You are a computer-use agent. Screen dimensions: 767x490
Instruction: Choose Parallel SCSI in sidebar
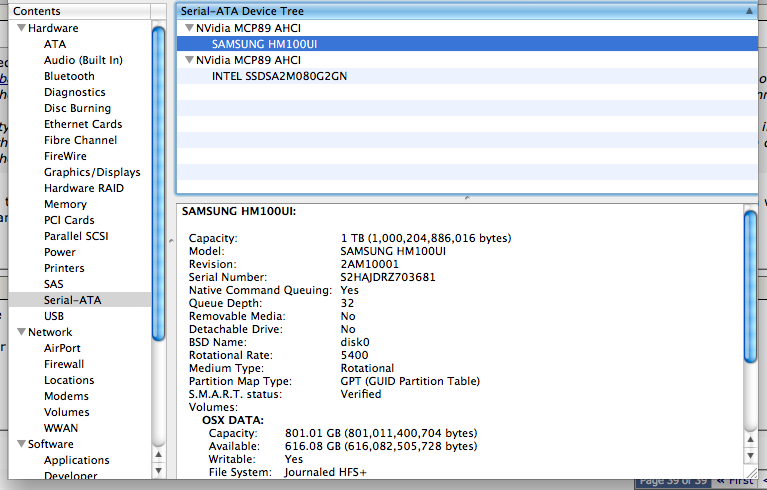[76, 236]
